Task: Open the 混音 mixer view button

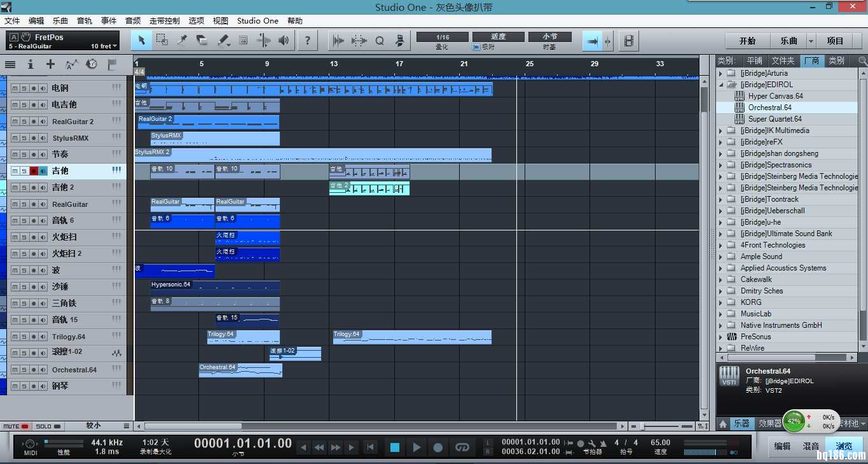Action: coord(811,446)
